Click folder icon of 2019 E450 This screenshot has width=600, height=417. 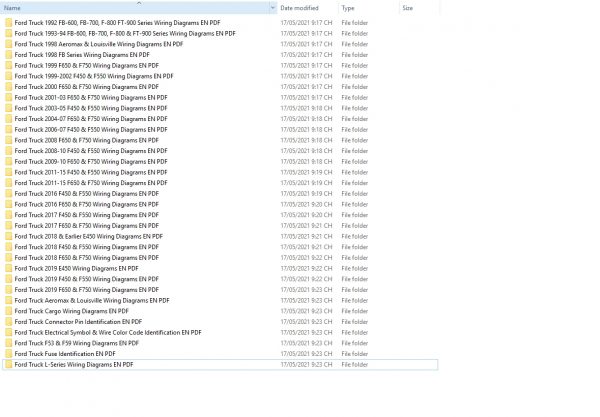pyautogui.click(x=9, y=269)
